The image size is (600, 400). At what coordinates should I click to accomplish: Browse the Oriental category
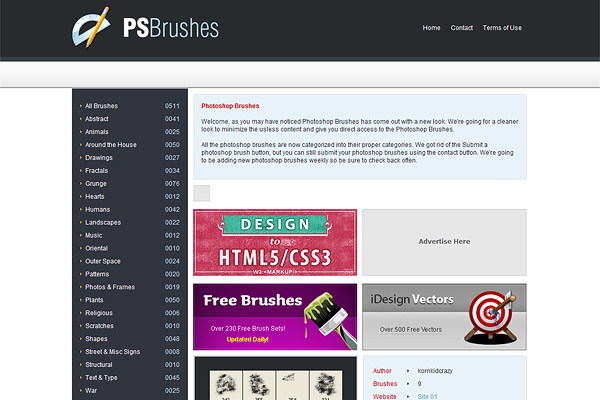[x=96, y=248]
